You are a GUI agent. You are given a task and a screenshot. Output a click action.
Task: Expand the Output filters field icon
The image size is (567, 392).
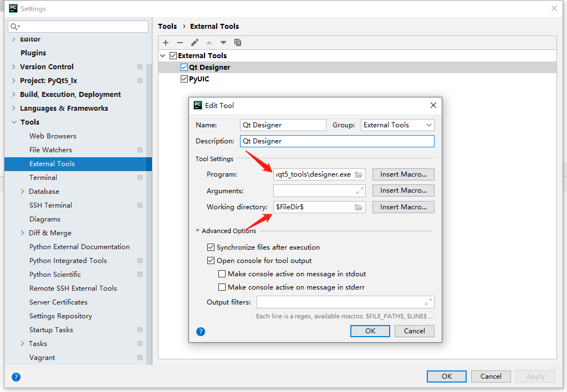[428, 302]
